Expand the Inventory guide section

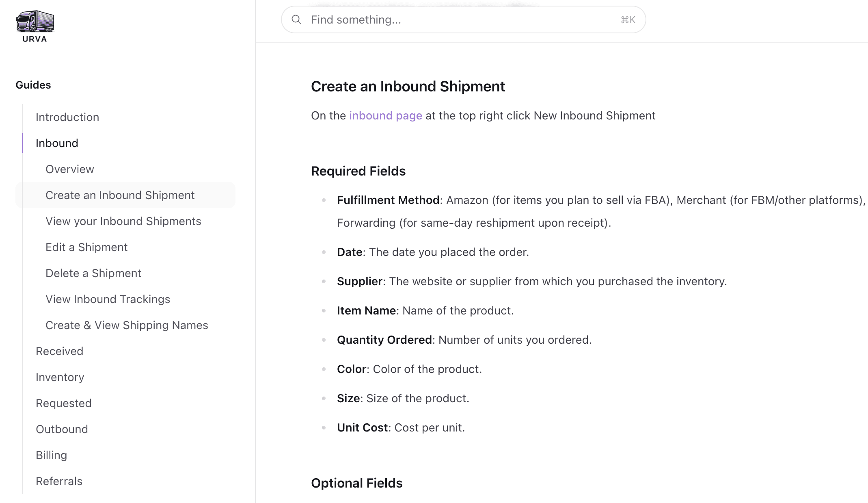point(60,377)
